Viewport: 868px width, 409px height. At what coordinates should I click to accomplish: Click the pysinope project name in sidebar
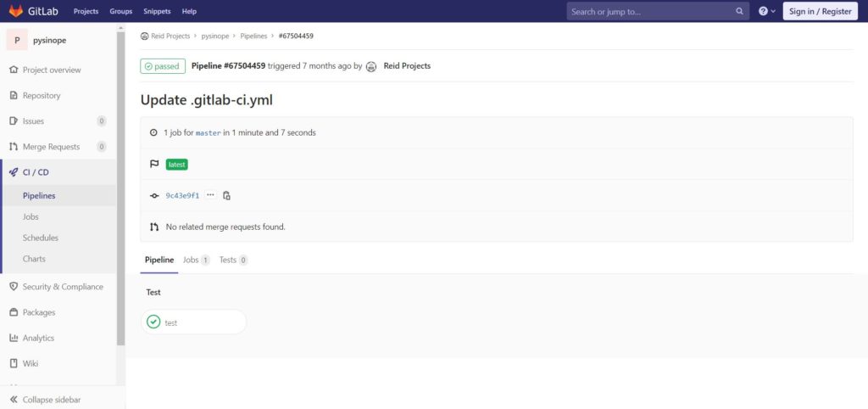tap(50, 41)
